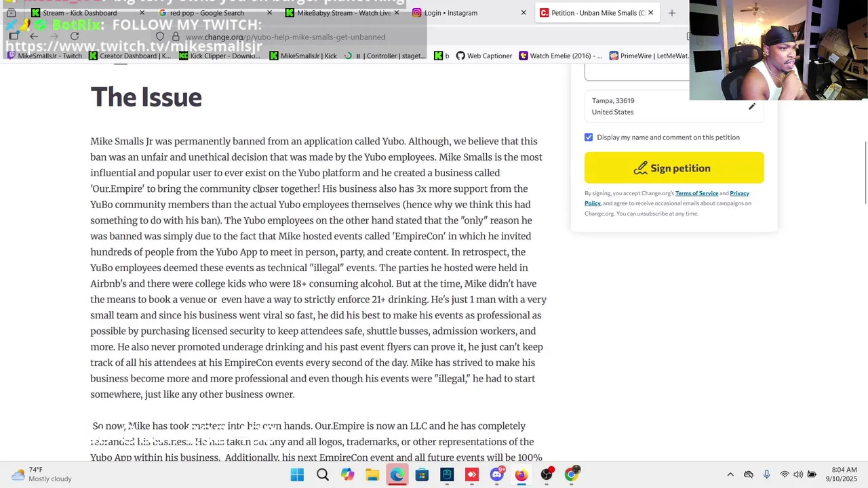The height and width of the screenshot is (488, 868).
Task: Click the 'United States' country text
Action: 612,112
